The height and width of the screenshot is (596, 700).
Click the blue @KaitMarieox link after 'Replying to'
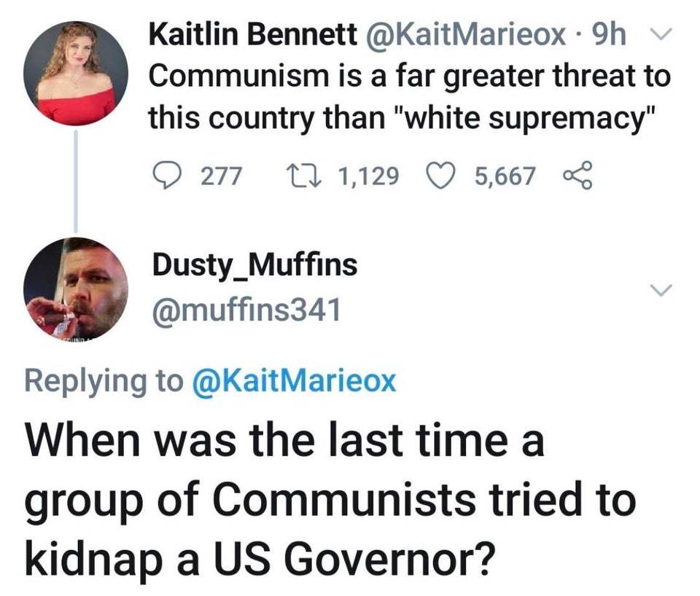click(293, 380)
